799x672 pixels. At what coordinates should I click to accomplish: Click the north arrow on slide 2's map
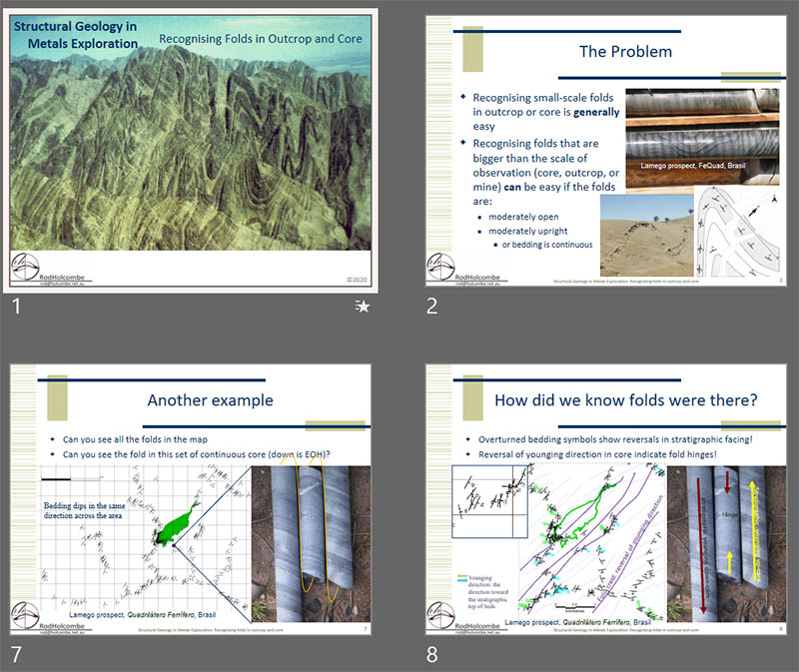[754, 205]
